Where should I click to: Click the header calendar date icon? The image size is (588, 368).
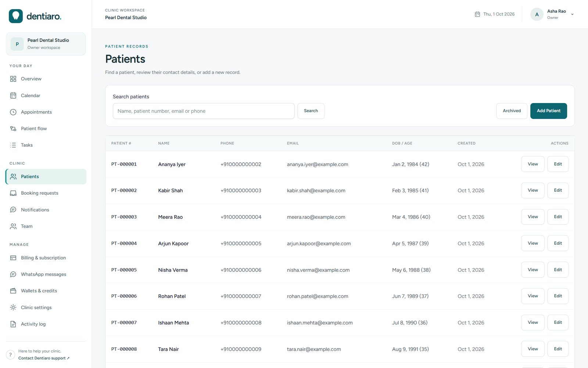(x=477, y=14)
